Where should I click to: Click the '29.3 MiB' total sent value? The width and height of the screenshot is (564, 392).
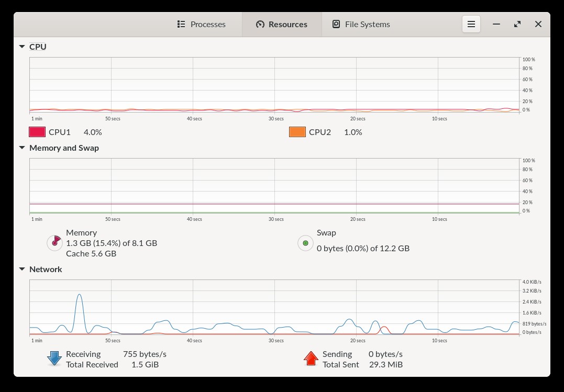pyautogui.click(x=386, y=365)
